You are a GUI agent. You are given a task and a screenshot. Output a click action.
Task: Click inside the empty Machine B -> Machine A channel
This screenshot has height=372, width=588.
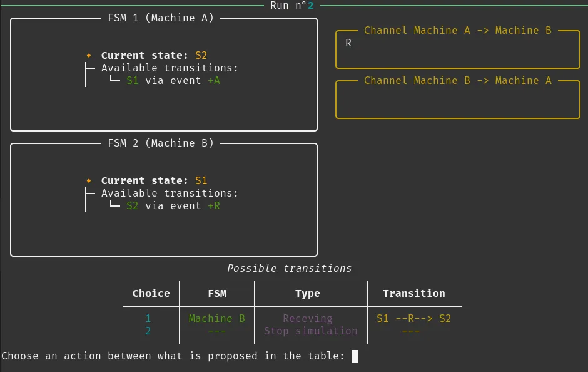pos(457,103)
